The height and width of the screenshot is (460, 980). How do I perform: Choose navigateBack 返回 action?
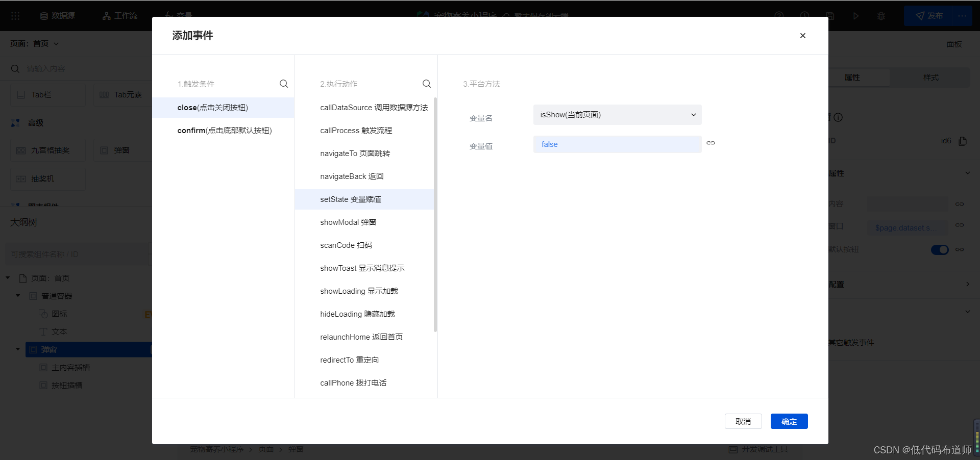pyautogui.click(x=364, y=176)
